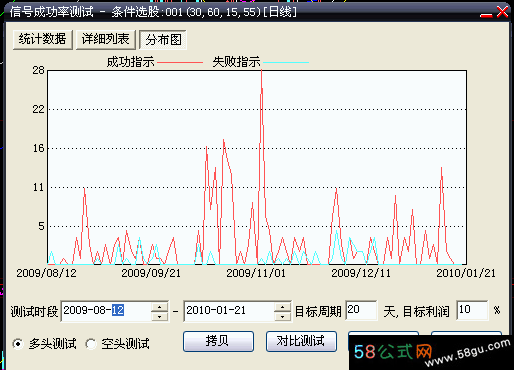
Task: Switch to the 统计数据 tab
Action: 43,40
